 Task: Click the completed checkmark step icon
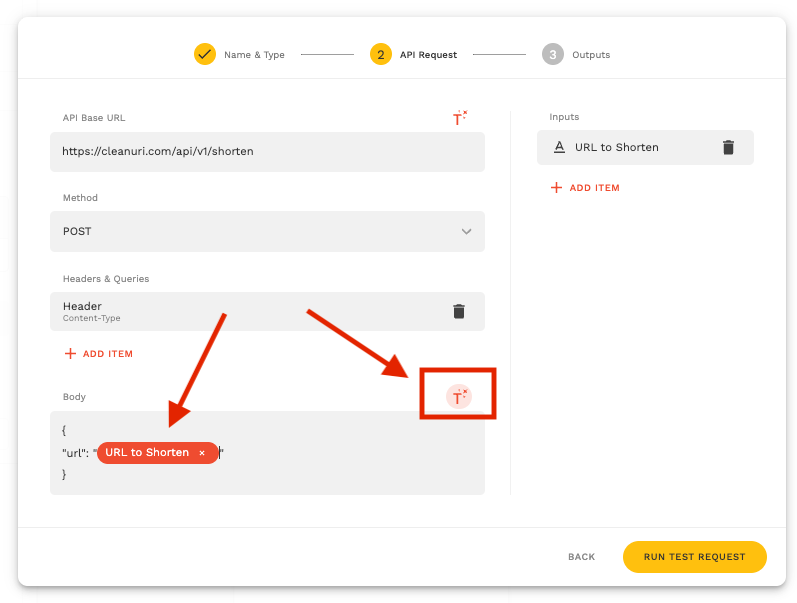[205, 54]
